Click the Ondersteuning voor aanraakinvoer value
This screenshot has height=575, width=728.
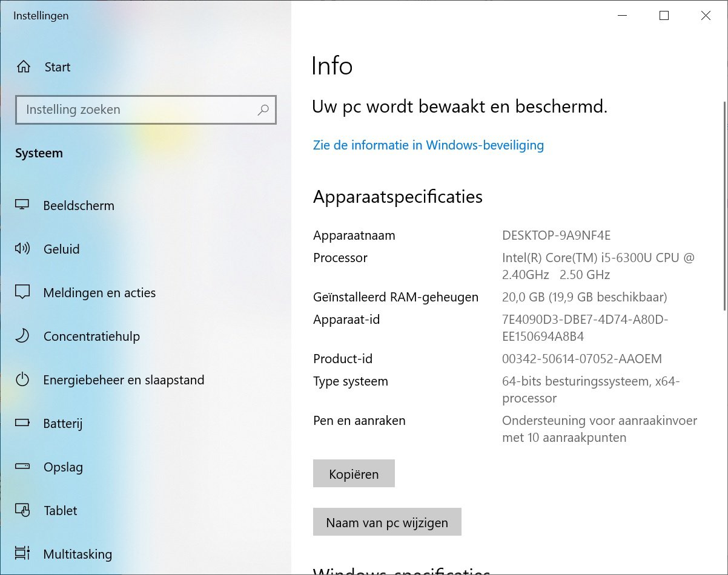[600, 429]
